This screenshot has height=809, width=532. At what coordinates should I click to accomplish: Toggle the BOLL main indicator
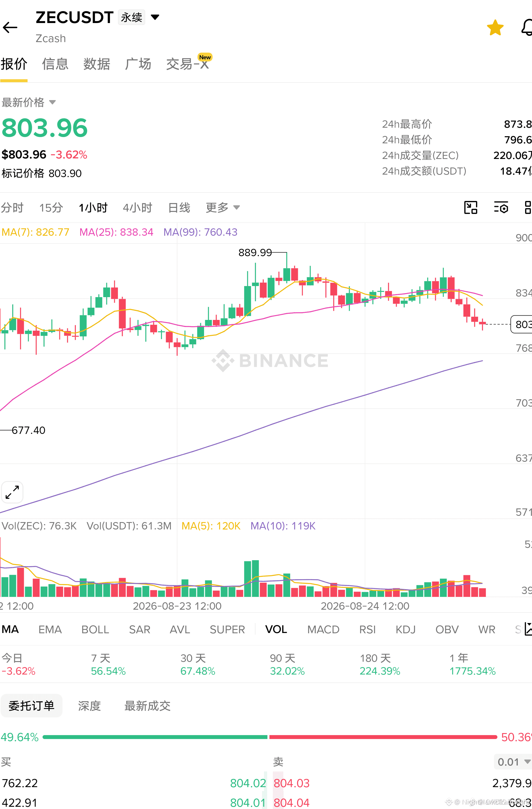pyautogui.click(x=95, y=629)
